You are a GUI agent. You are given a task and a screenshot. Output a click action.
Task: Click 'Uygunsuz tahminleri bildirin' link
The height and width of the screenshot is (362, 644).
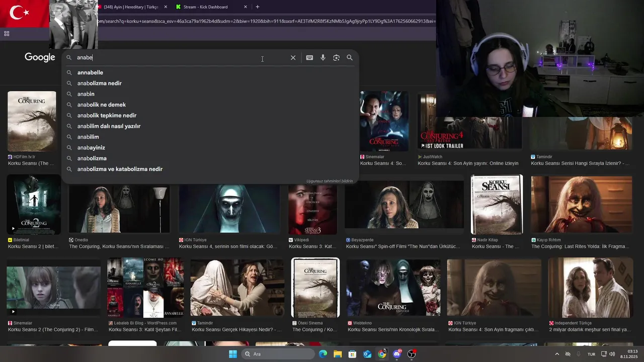(330, 181)
